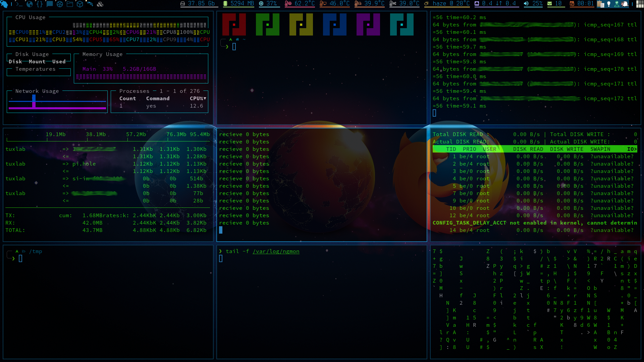Image resolution: width=644 pixels, height=362 pixels.
Task: Open the folder files workspace
Action: point(70,4)
